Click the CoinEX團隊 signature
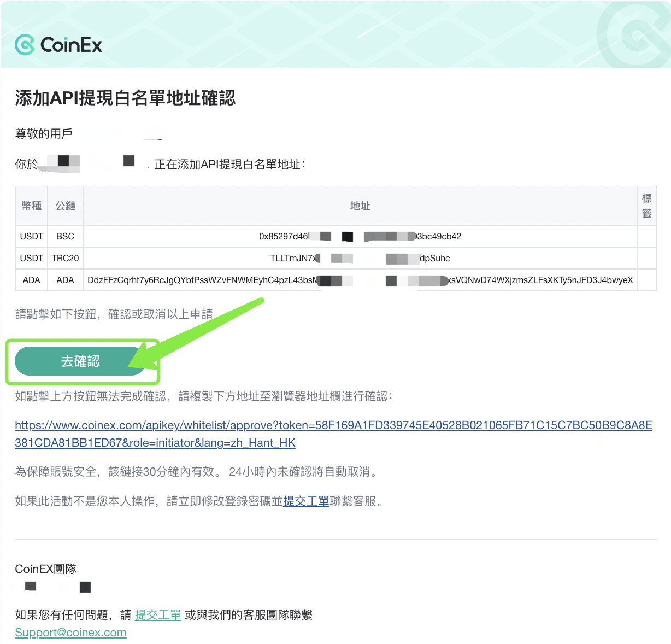671x644 pixels. (x=46, y=569)
